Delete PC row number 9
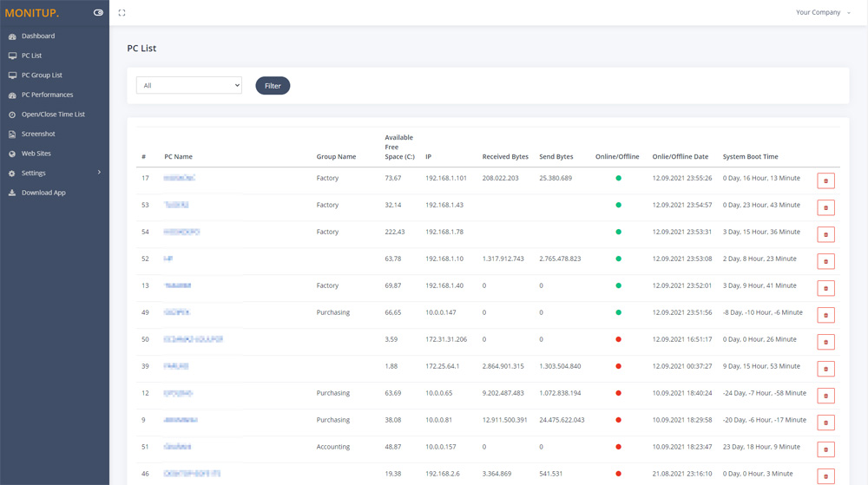The image size is (868, 485). 825,423
